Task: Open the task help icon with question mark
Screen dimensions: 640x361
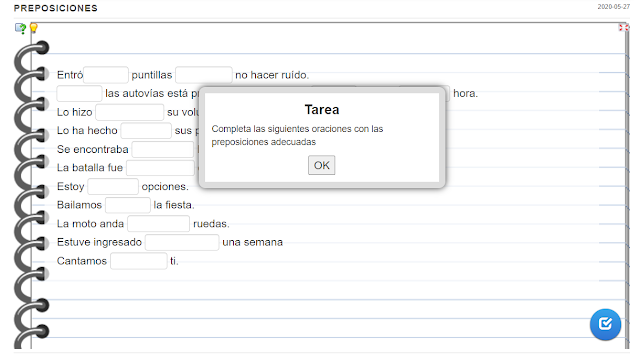Action: (x=20, y=28)
